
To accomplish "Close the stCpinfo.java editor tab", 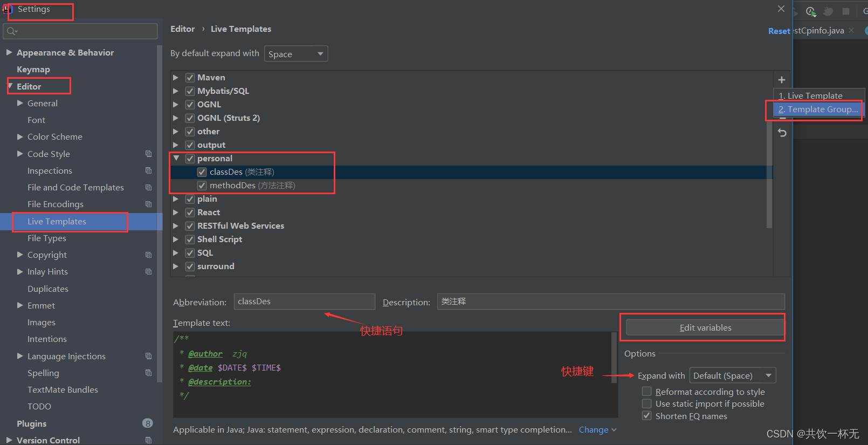I will (851, 30).
